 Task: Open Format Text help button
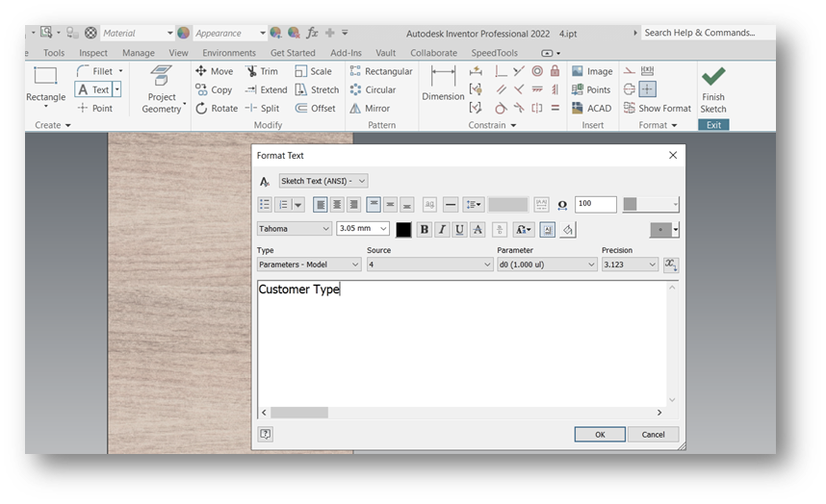click(265, 434)
